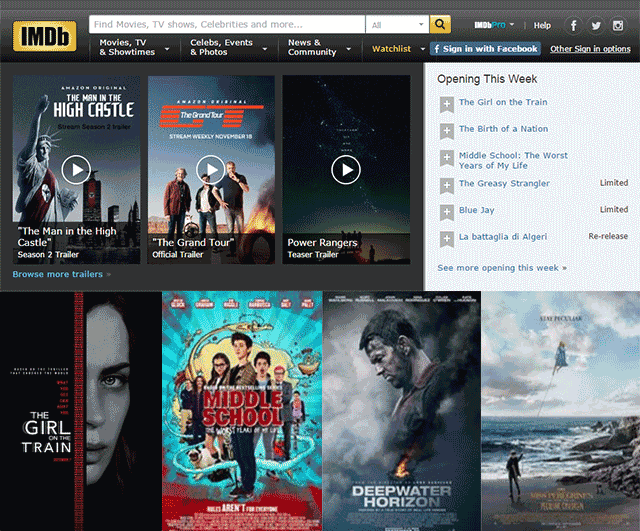Image resolution: width=640 pixels, height=531 pixels.
Task: Play The Man in the High Castle trailer
Action: point(76,170)
